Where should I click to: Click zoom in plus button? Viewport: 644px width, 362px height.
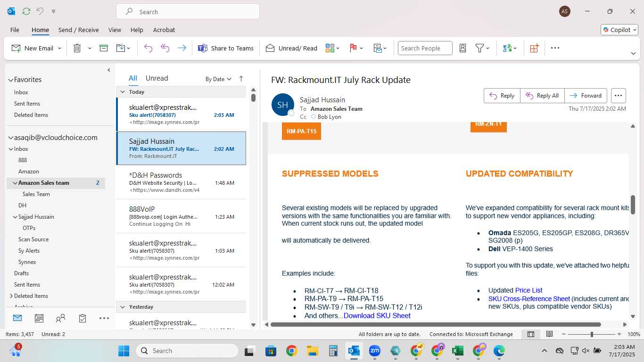619,334
